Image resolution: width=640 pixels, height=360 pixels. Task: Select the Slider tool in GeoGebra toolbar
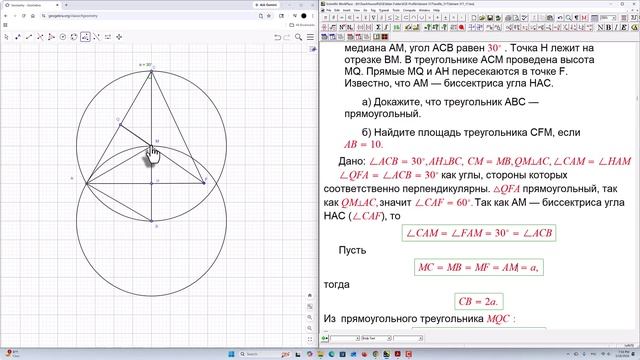click(x=108, y=37)
